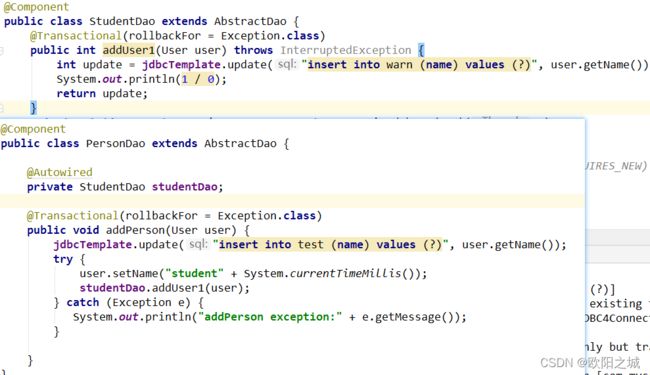Select the highlighted addUser1 method name

point(129,50)
